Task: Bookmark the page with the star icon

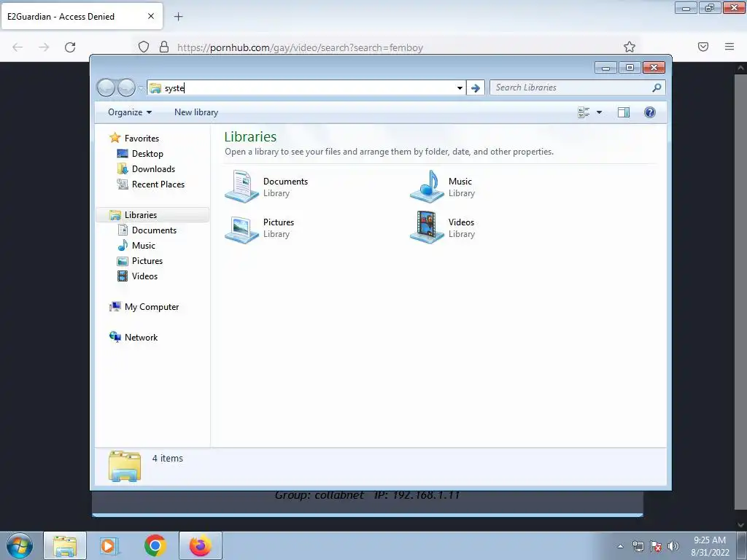Action: tap(630, 47)
